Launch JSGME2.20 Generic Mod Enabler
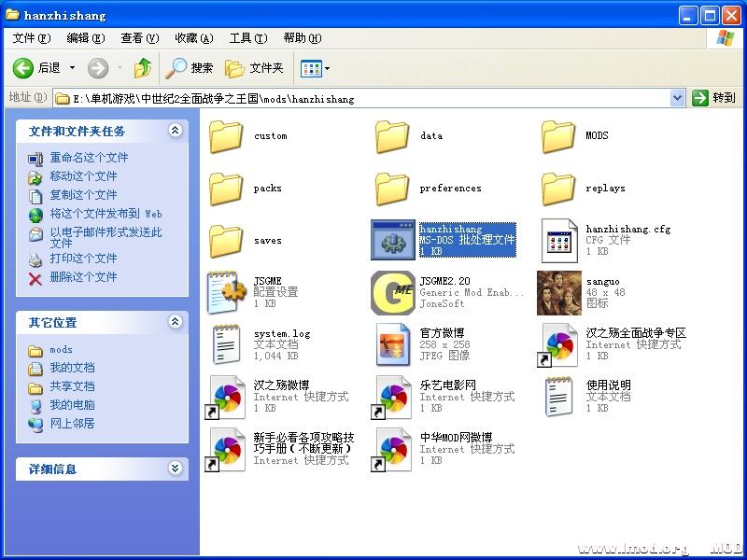The width and height of the screenshot is (747, 560). [392, 291]
